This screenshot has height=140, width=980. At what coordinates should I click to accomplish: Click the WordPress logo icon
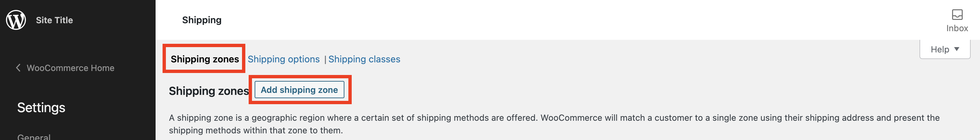pyautogui.click(x=16, y=20)
